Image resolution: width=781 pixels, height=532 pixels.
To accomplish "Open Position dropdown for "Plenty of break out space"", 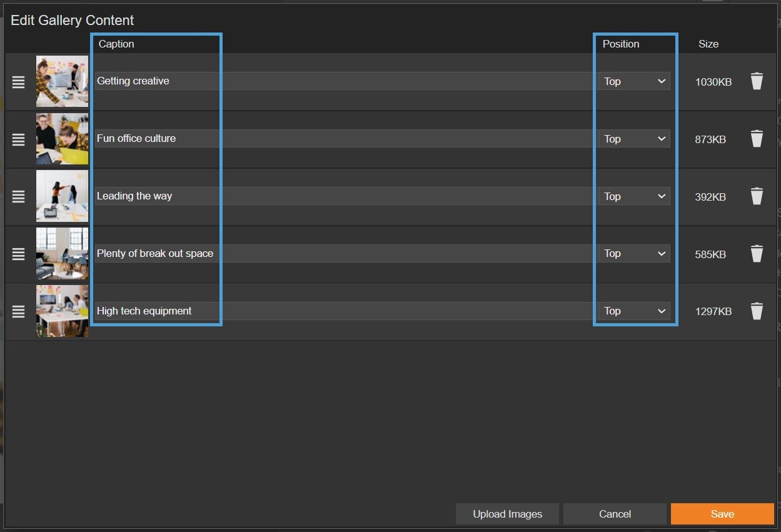I will (634, 254).
